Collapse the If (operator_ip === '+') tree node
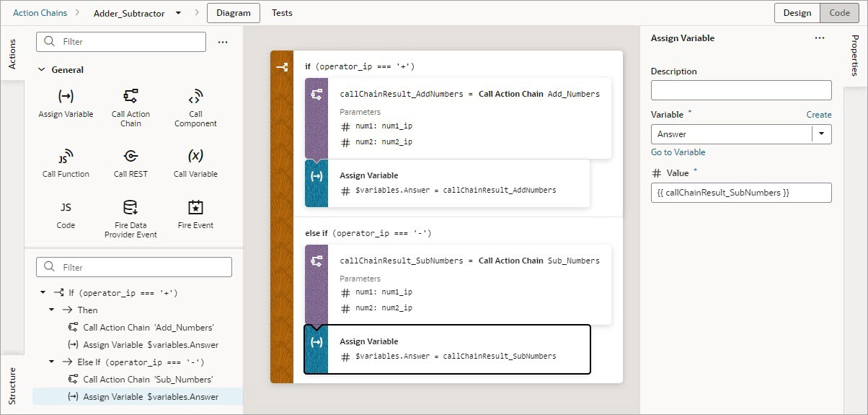The image size is (868, 415). [43, 293]
